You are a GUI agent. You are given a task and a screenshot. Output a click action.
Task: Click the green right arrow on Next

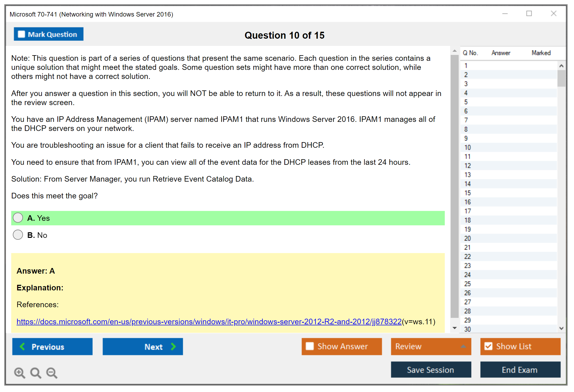(x=174, y=346)
